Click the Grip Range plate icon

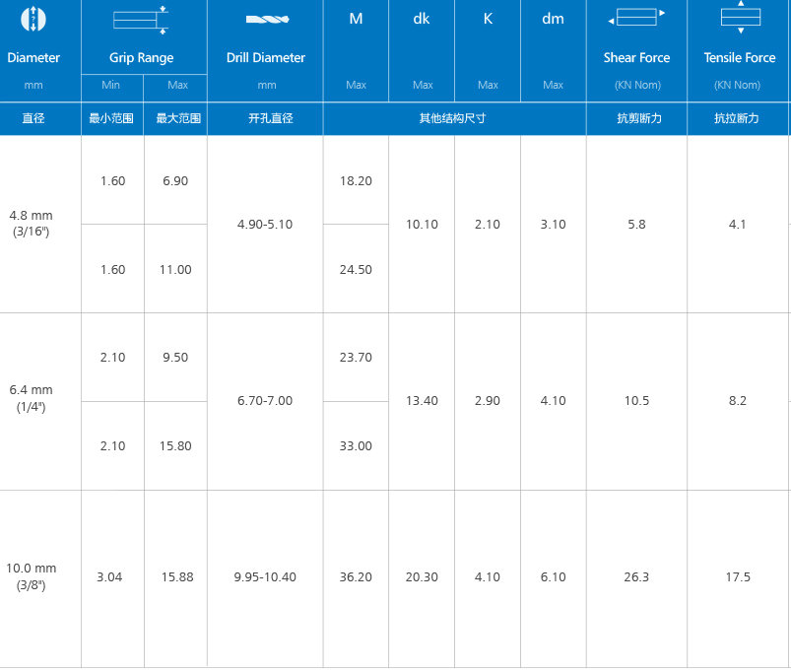pyautogui.click(x=141, y=18)
